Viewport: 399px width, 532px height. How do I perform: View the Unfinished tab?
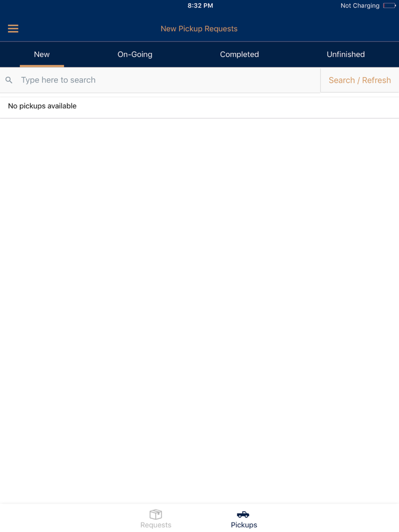pyautogui.click(x=346, y=54)
